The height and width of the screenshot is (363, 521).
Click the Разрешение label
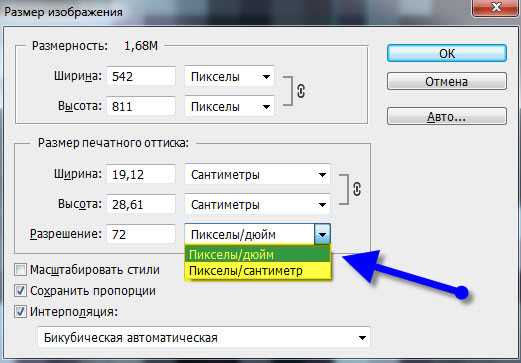click(66, 234)
